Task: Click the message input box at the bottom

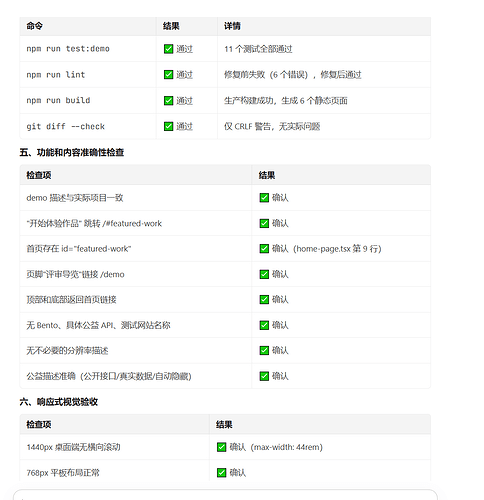Action: (x=225, y=495)
